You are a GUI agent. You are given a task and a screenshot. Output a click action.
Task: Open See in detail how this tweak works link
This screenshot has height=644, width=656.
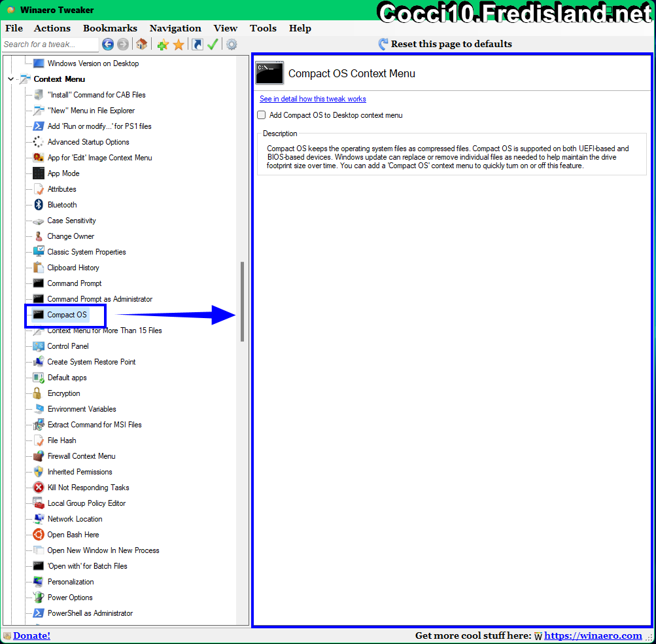313,99
